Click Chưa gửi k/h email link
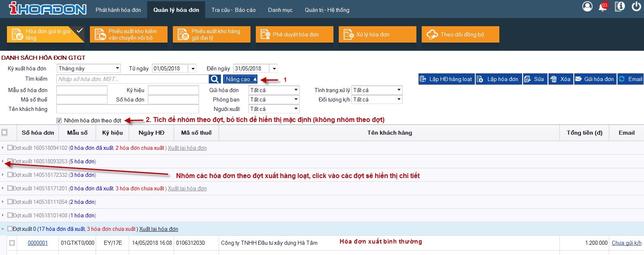The width and height of the screenshot is (644, 255). coord(626,243)
